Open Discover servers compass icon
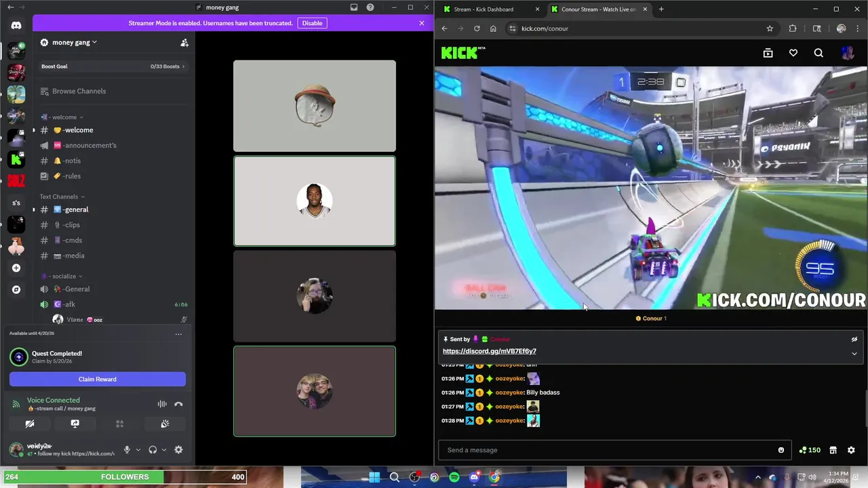This screenshot has height=488, width=868. tap(16, 289)
